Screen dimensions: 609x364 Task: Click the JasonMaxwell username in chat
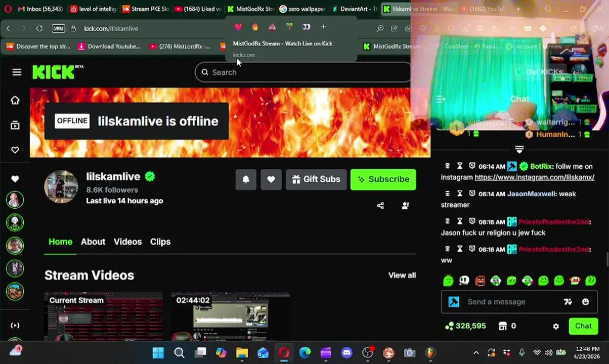(x=531, y=194)
